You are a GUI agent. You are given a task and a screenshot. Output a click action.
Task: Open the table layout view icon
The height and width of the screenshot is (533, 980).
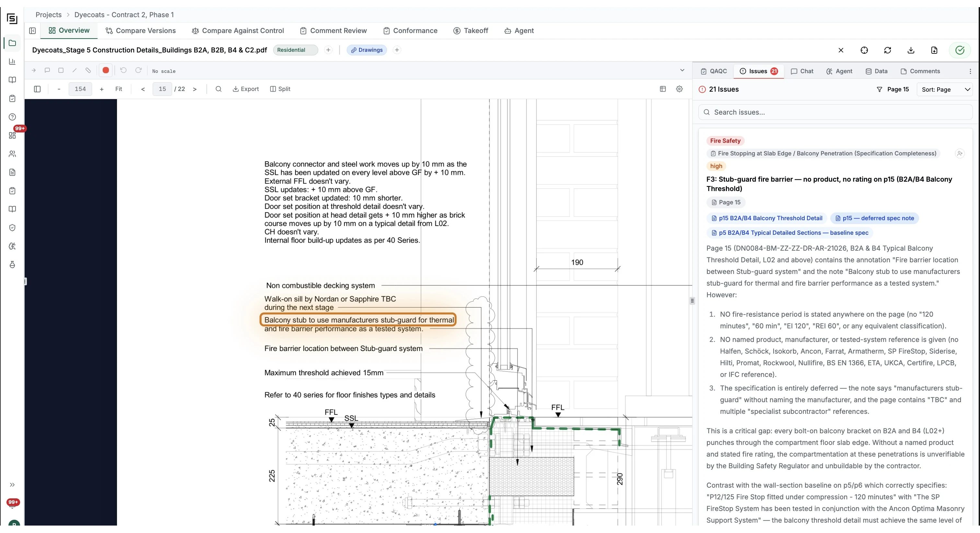[663, 89]
